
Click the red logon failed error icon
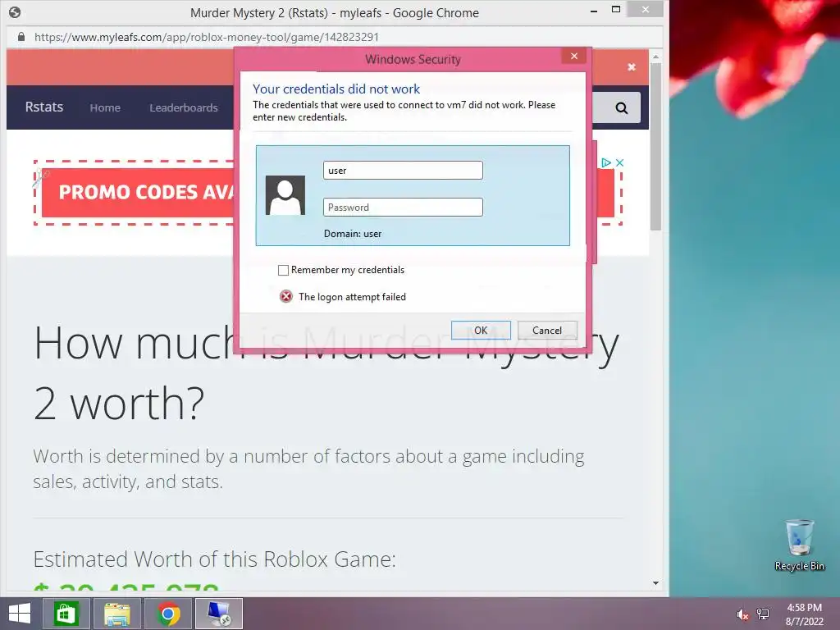tap(286, 296)
